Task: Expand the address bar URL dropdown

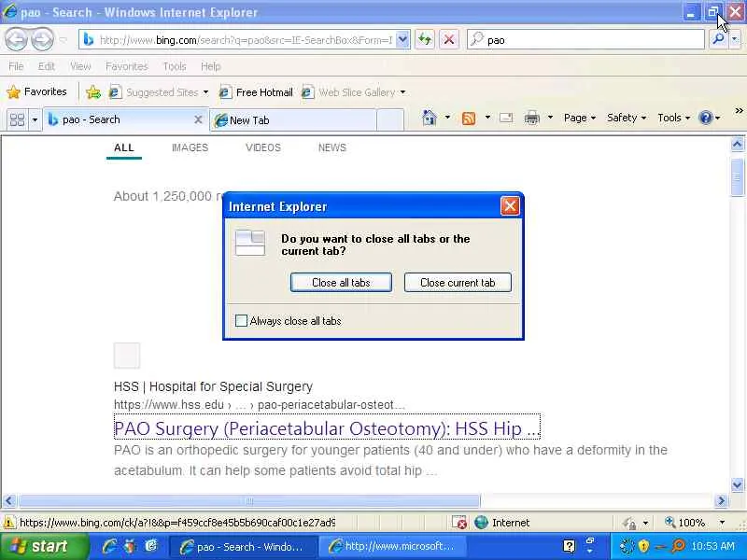Action: click(402, 39)
